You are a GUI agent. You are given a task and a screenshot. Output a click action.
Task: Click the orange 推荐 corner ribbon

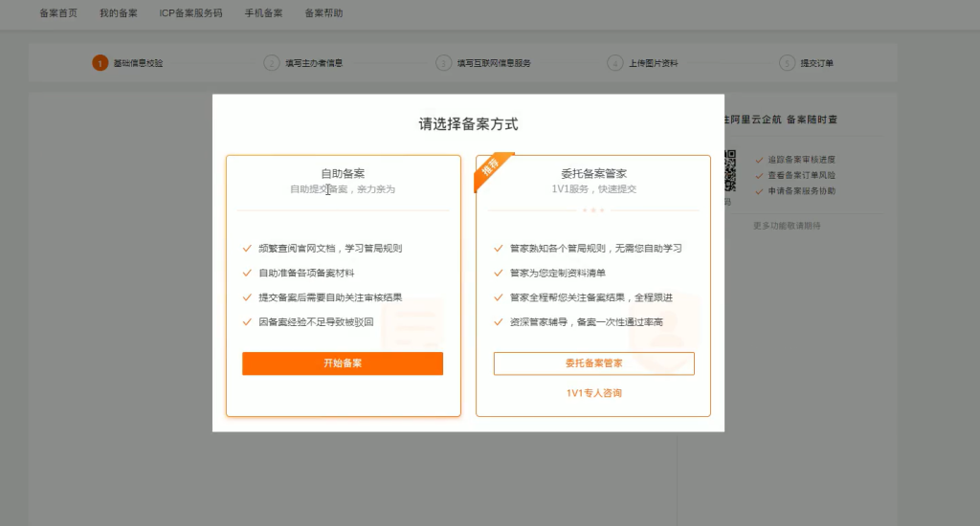(491, 169)
